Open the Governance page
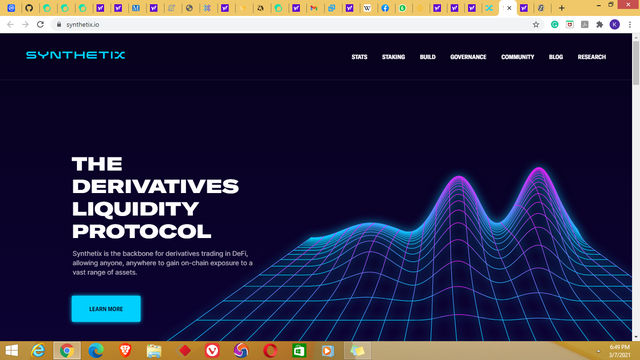The width and height of the screenshot is (640, 360). [x=468, y=57]
